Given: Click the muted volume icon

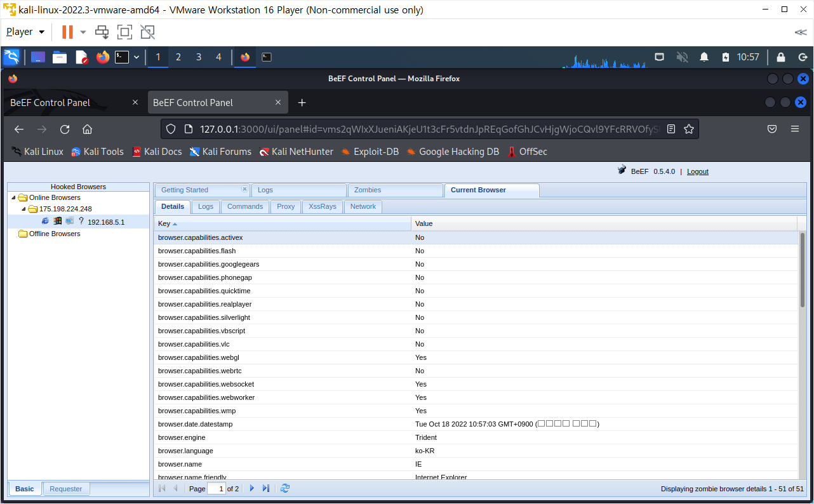Looking at the screenshot, I should 683,57.
